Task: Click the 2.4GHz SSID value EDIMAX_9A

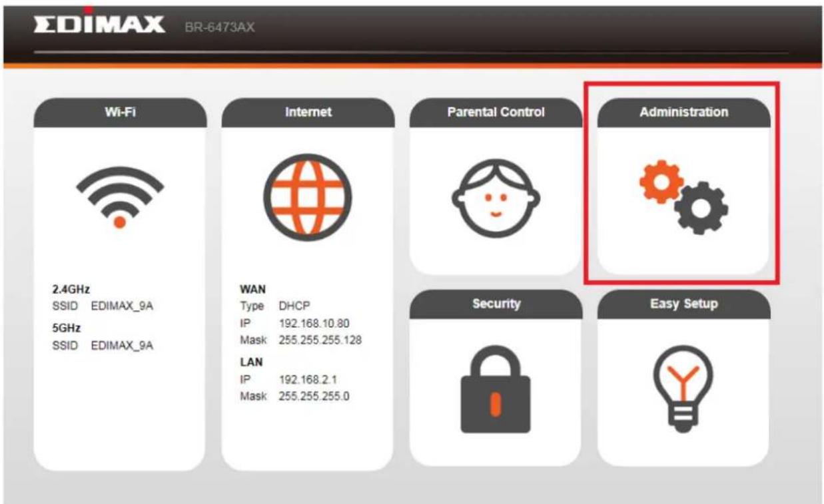Action: pyautogui.click(x=123, y=306)
